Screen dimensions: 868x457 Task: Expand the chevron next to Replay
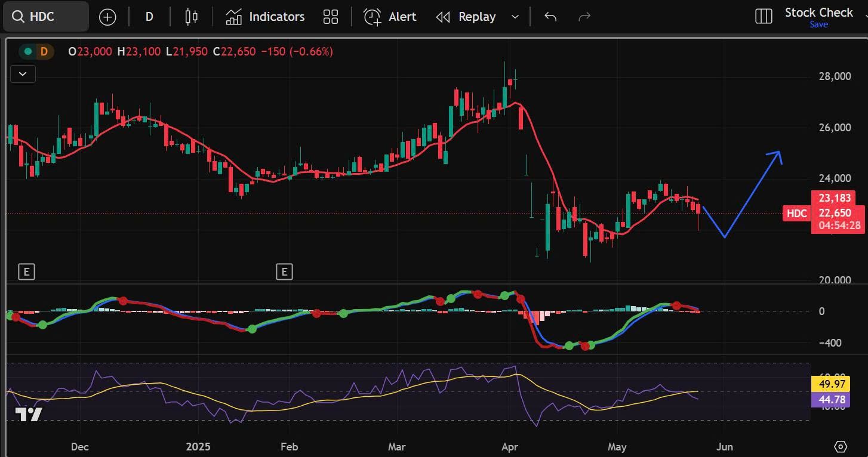[515, 17]
